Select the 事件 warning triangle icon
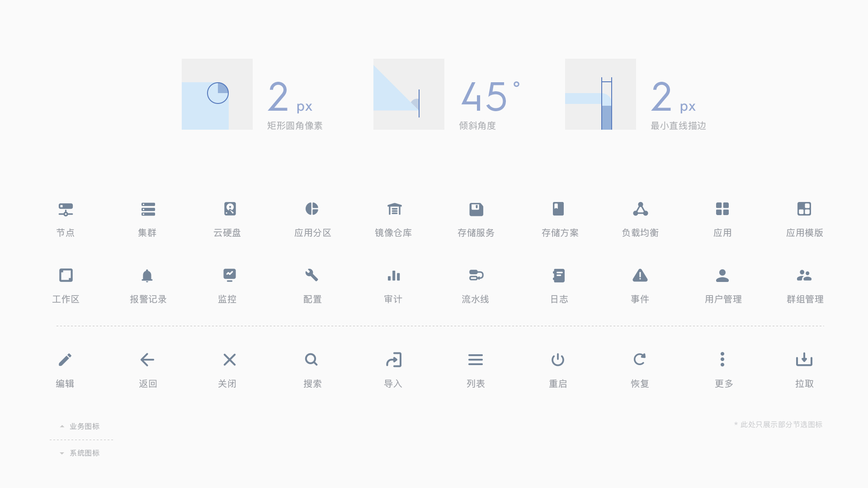The image size is (868, 488). coord(640,275)
